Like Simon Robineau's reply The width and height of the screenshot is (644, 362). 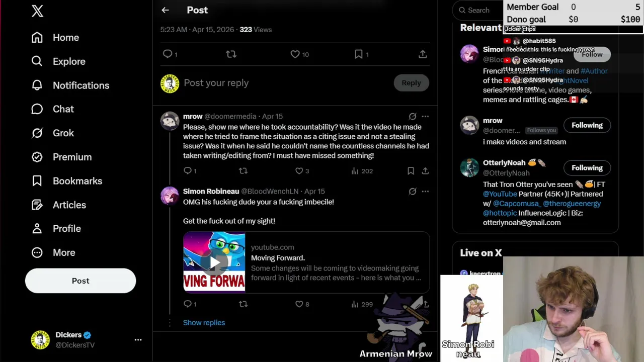(299, 304)
